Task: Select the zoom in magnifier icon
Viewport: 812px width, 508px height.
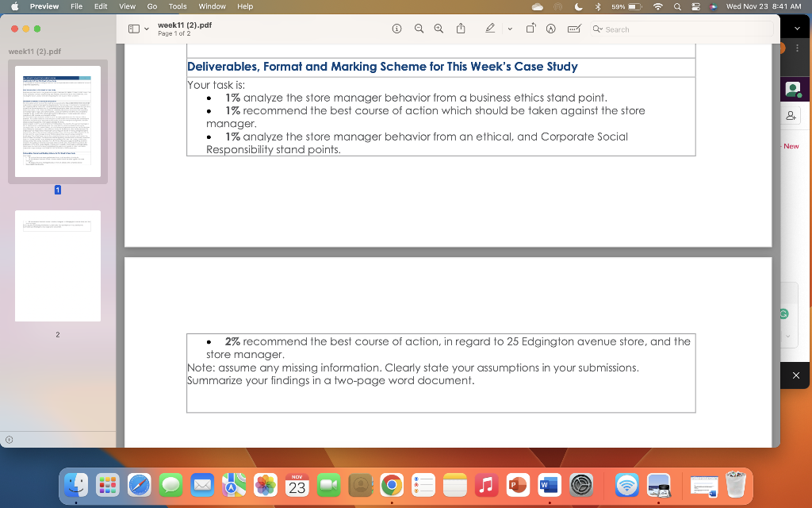Action: point(439,28)
